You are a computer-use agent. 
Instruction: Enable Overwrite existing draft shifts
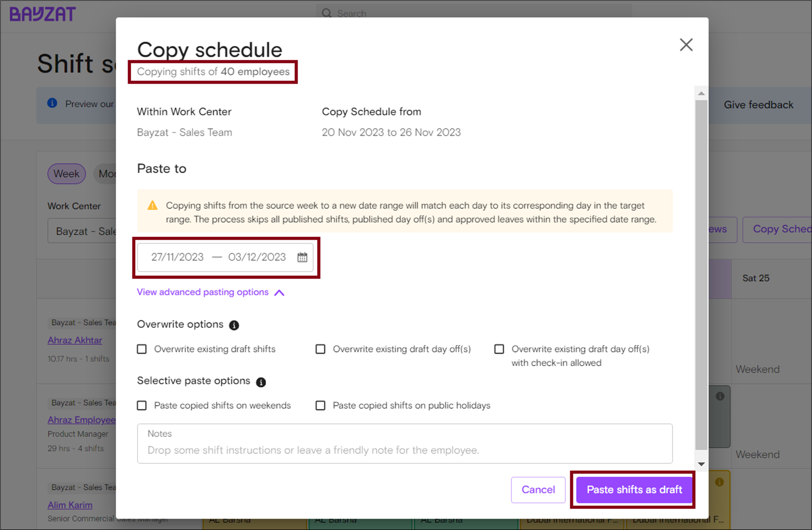click(x=142, y=349)
